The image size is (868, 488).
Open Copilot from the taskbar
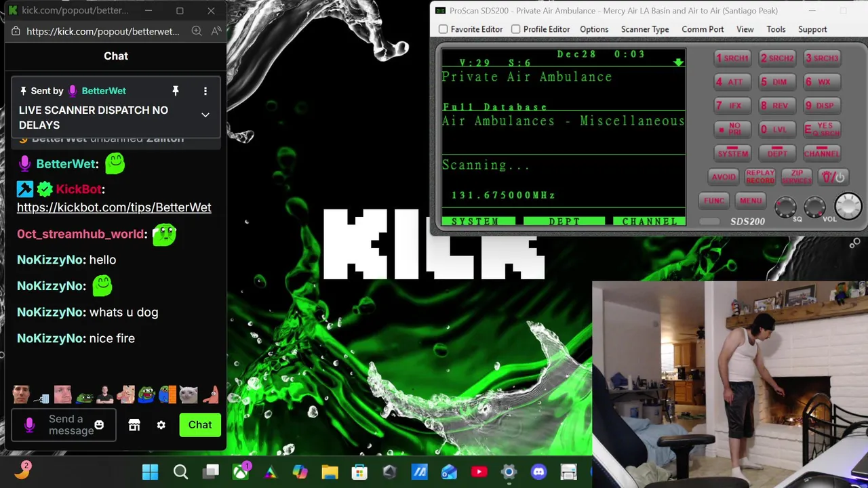[x=300, y=472]
